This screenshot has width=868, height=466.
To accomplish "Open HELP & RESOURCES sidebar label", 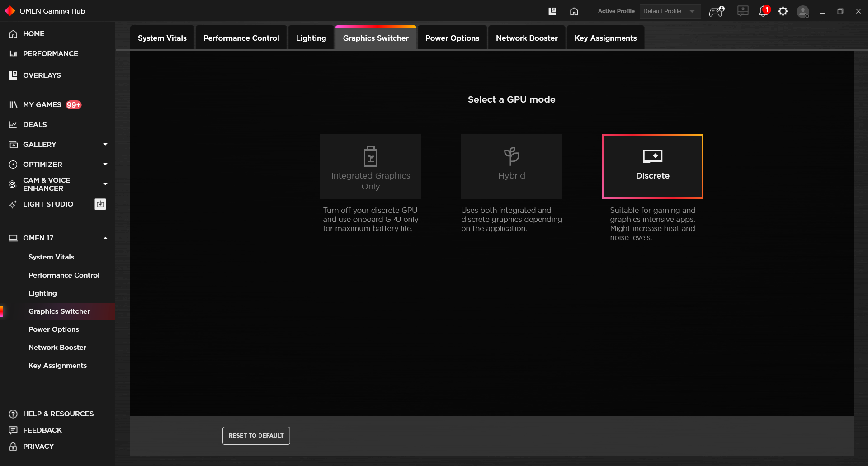I will 58,414.
